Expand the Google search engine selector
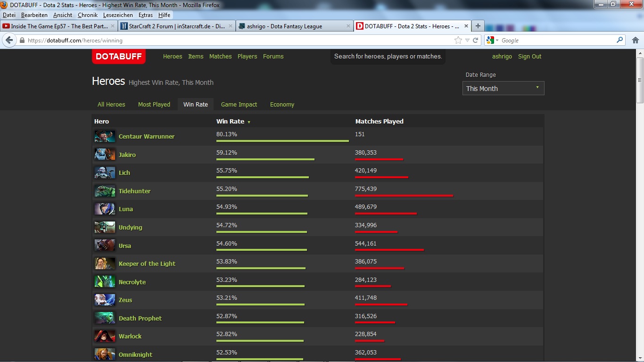Image resolution: width=644 pixels, height=362 pixels. (493, 41)
